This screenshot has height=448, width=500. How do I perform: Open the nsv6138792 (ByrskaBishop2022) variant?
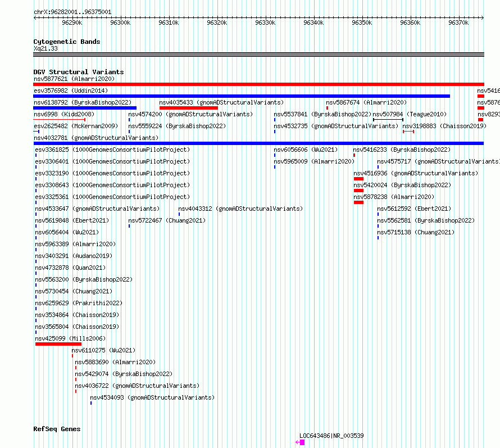click(83, 102)
